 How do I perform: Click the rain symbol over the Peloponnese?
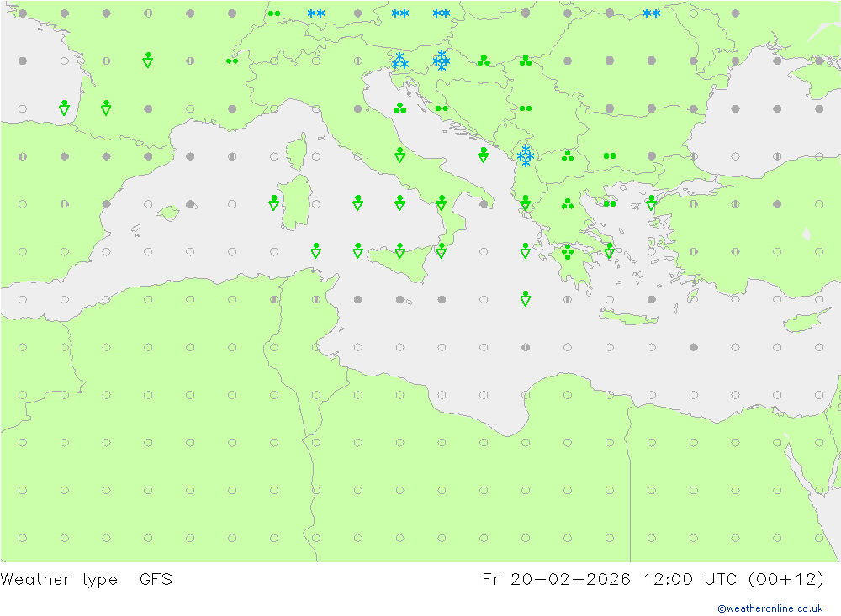(568, 251)
